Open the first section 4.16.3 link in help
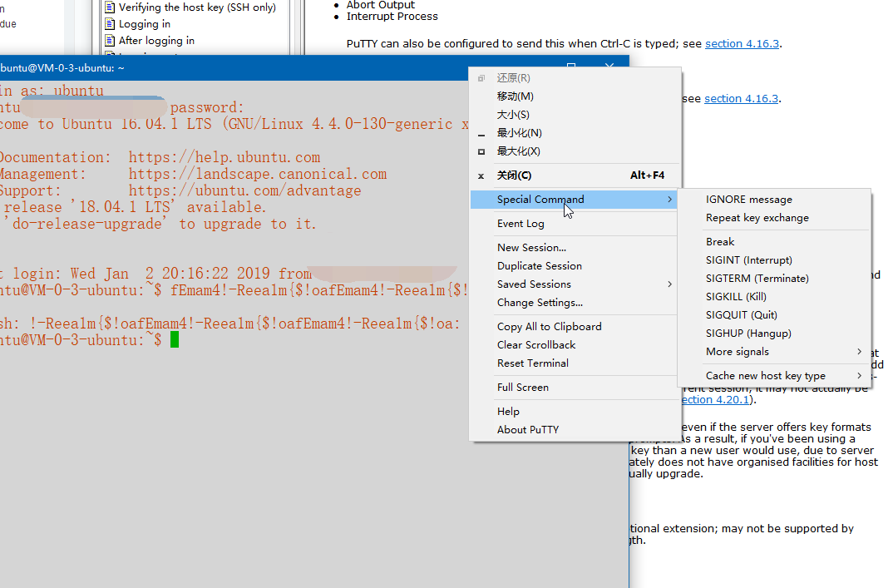Viewport: 893px width, 588px height. (742, 44)
